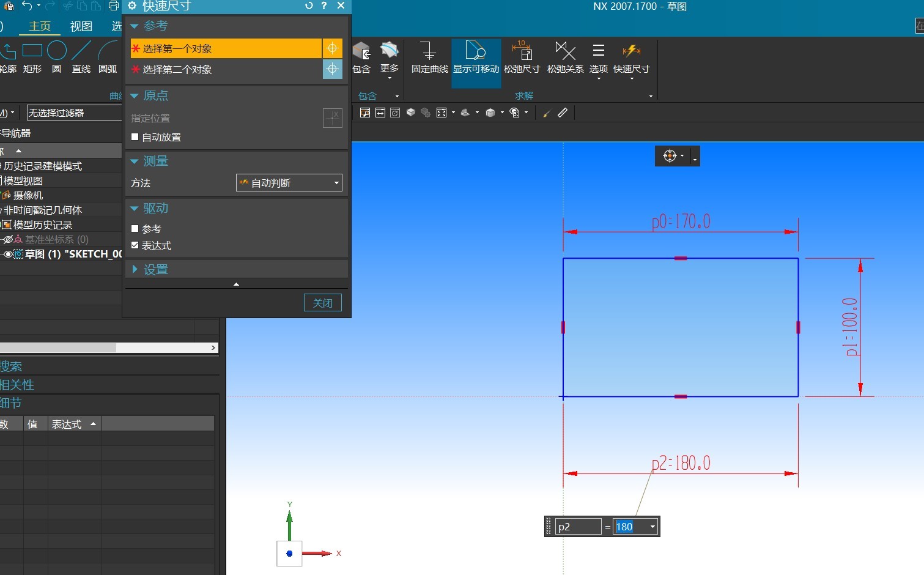
Task: Click the paintbrush edit display icon
Action: tap(547, 113)
